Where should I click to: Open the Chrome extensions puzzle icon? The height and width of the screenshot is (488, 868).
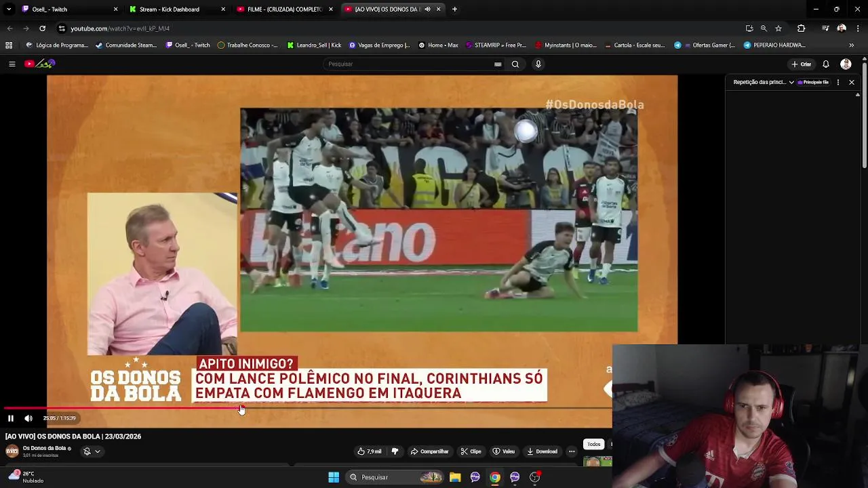click(801, 28)
